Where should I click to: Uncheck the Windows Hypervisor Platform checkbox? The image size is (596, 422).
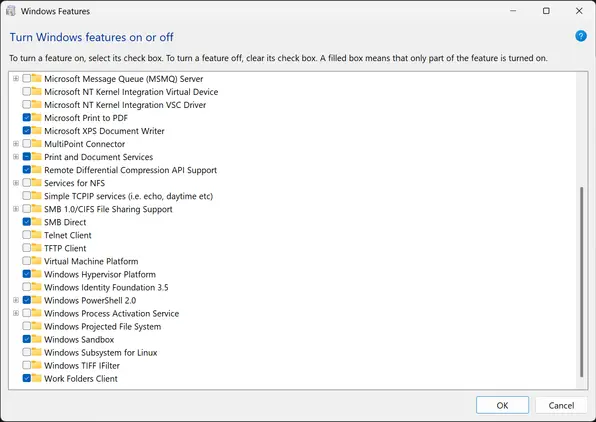click(27, 274)
